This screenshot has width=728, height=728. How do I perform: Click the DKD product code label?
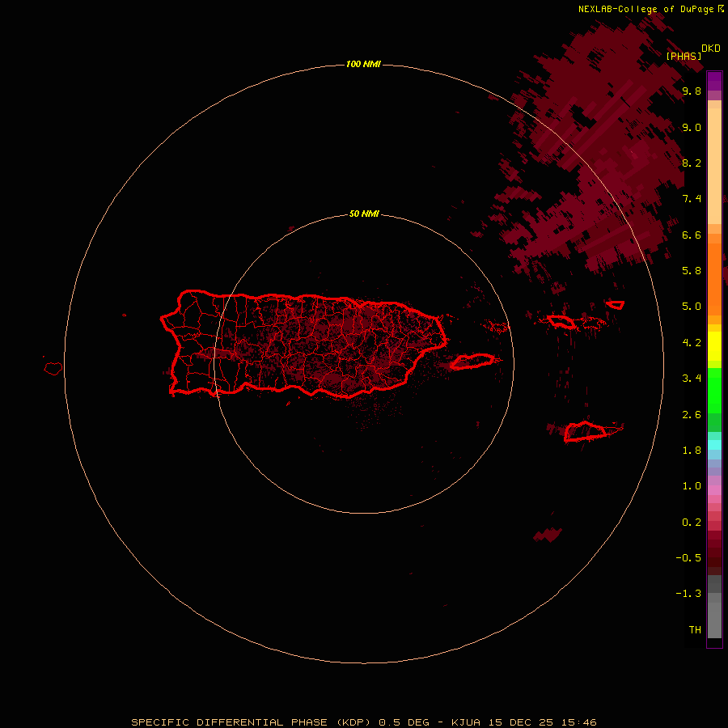710,49
